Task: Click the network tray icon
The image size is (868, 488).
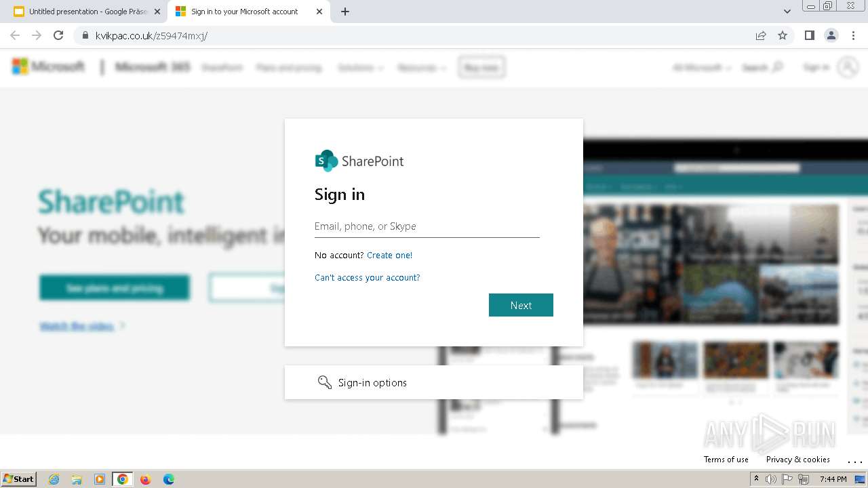Action: (x=804, y=479)
